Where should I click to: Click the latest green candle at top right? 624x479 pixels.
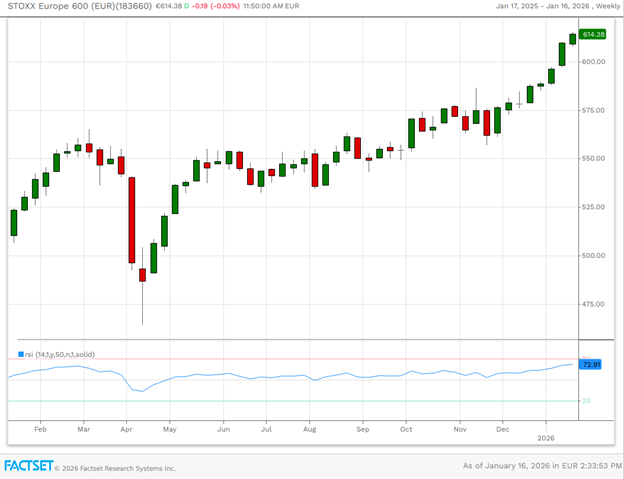(573, 38)
